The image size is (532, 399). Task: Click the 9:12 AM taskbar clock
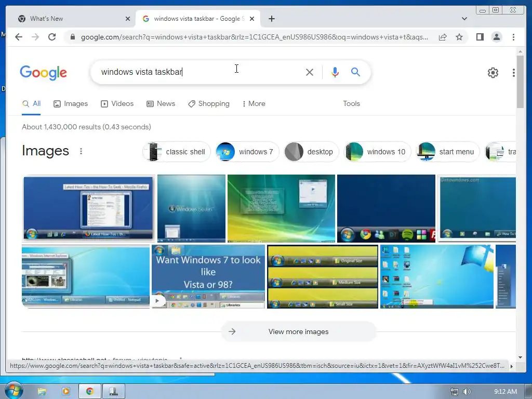[505, 392]
